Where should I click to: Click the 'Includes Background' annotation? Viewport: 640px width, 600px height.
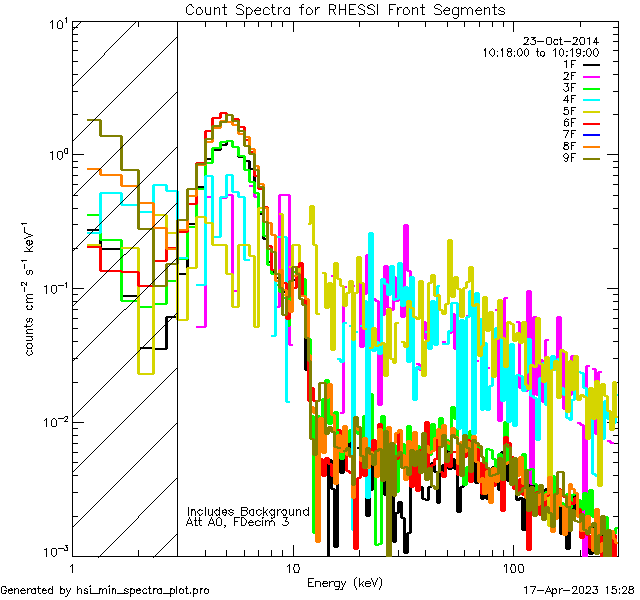point(248,511)
